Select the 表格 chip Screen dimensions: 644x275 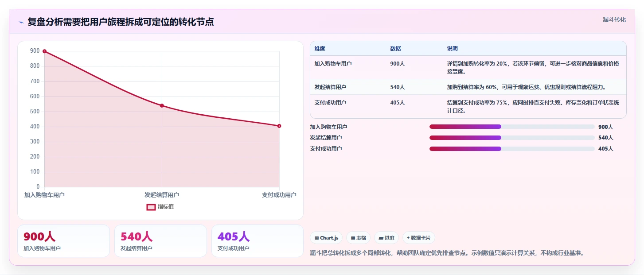click(x=358, y=238)
